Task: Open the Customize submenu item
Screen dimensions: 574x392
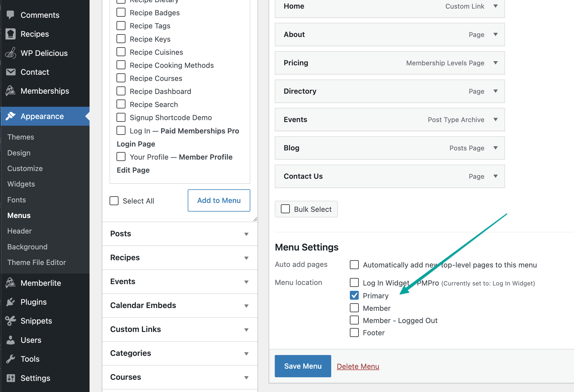Action: point(25,168)
